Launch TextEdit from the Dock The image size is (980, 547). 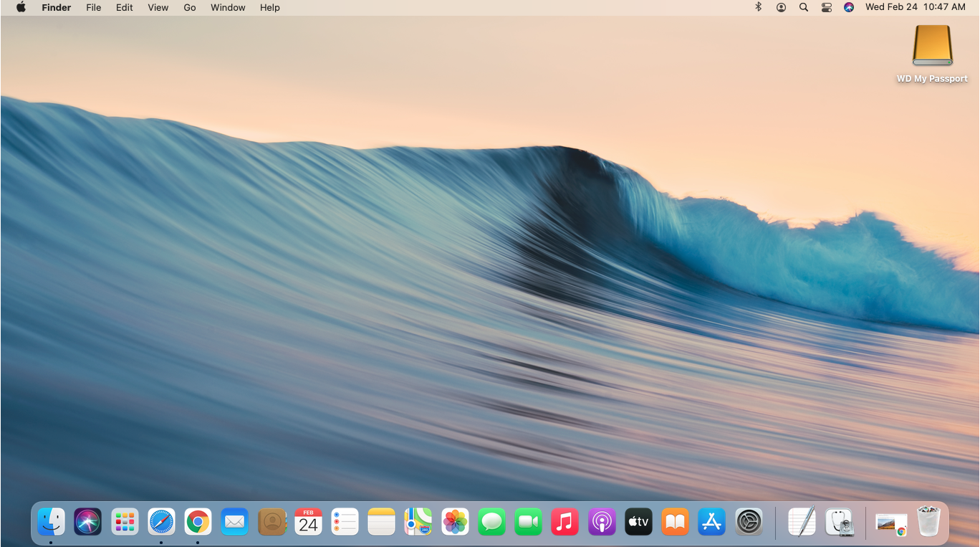click(802, 521)
